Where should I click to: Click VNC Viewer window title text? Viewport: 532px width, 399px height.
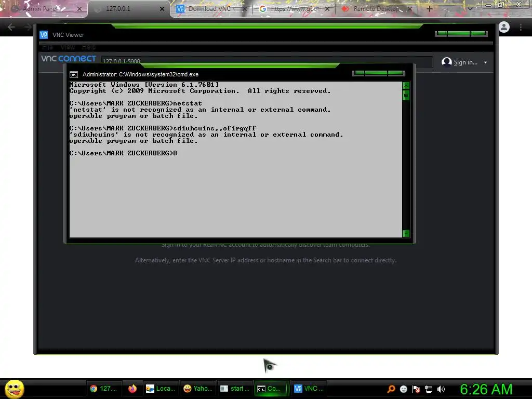coord(68,35)
